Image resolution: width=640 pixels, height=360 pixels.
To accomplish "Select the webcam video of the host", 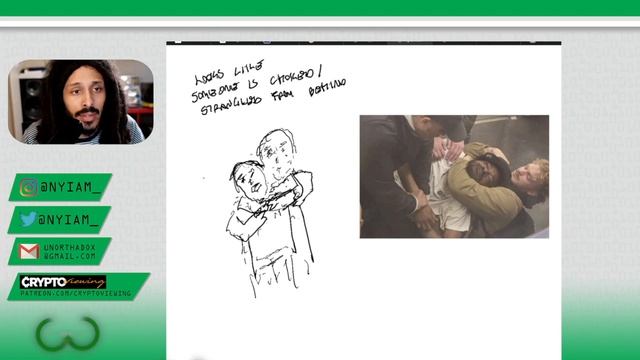I will click(x=81, y=102).
